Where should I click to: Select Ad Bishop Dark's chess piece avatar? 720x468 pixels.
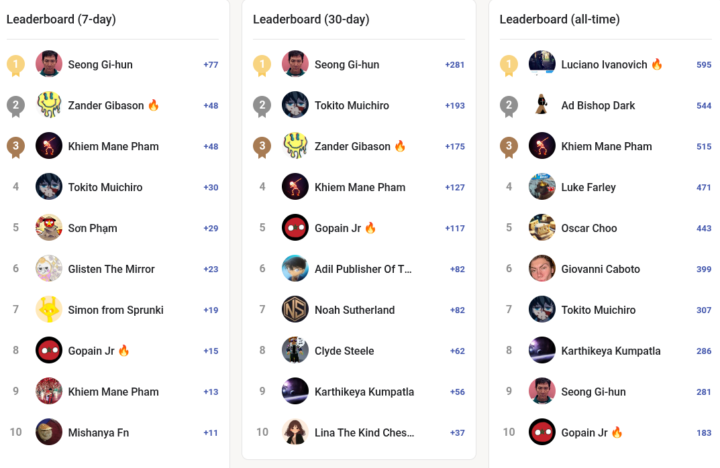(542, 105)
